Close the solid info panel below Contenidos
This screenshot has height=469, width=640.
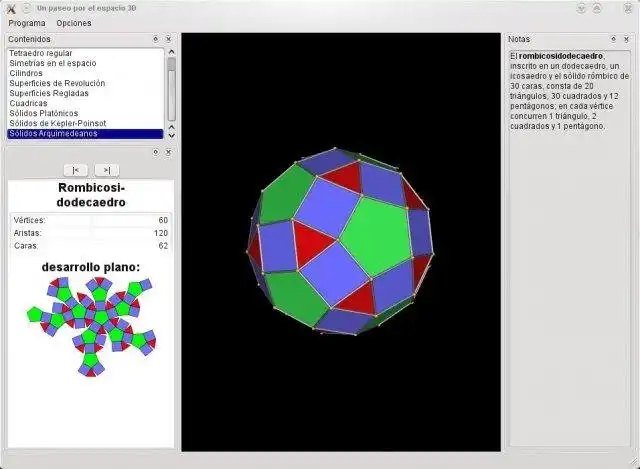pyautogui.click(x=168, y=152)
